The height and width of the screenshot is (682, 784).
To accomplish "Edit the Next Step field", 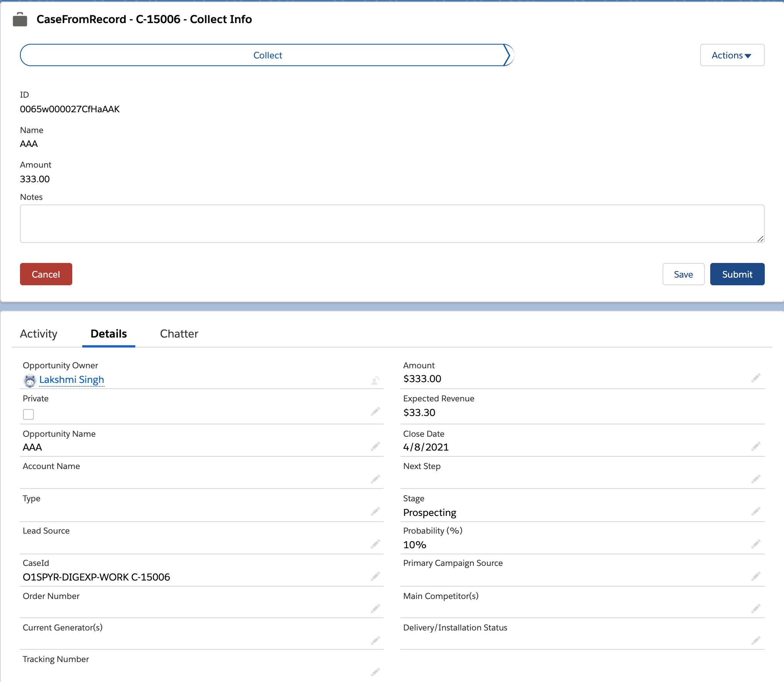I will (755, 479).
